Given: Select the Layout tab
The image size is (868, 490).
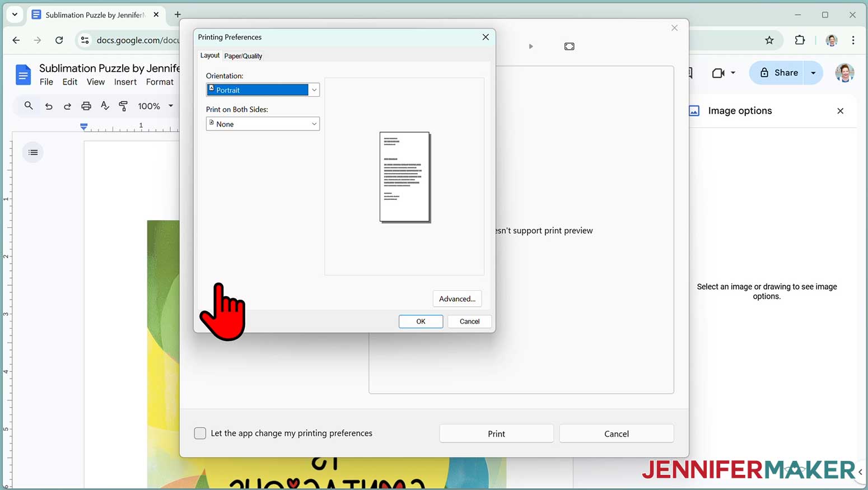Looking at the screenshot, I should coord(210,55).
